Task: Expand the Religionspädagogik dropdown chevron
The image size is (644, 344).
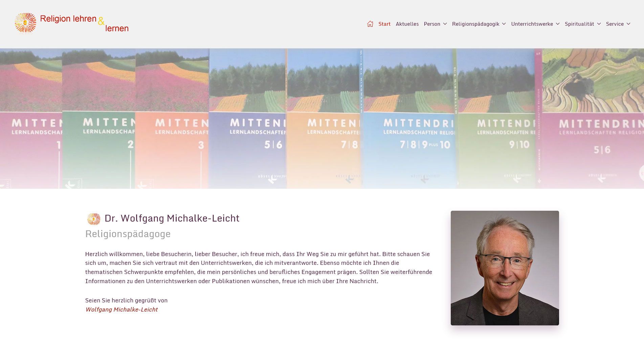Action: [x=504, y=24]
